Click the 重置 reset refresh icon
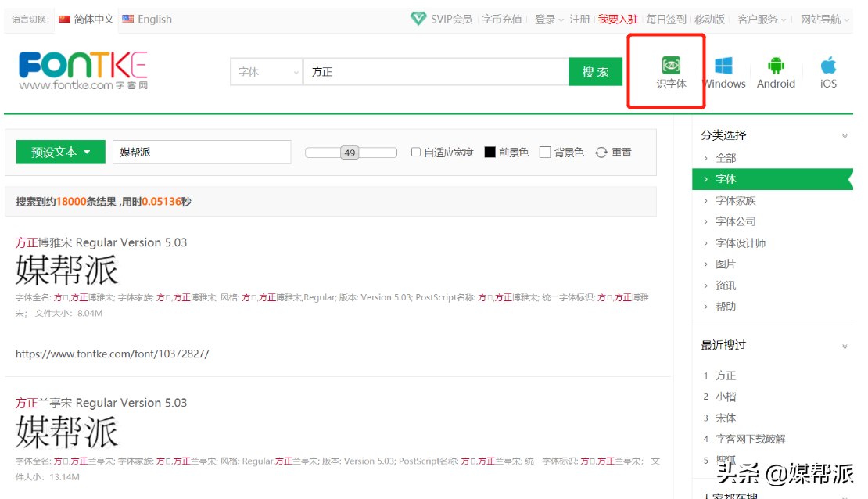This screenshot has width=868, height=499. click(601, 153)
